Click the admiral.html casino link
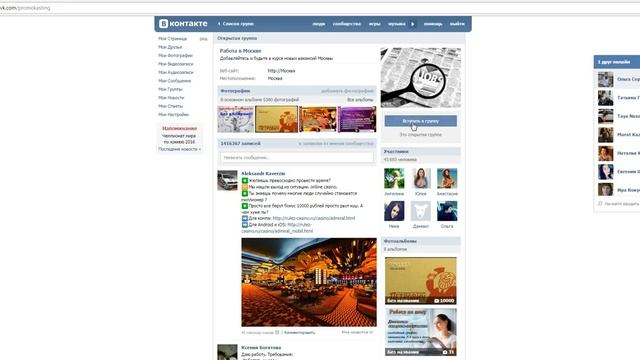The width and height of the screenshot is (640, 360). tap(313, 218)
